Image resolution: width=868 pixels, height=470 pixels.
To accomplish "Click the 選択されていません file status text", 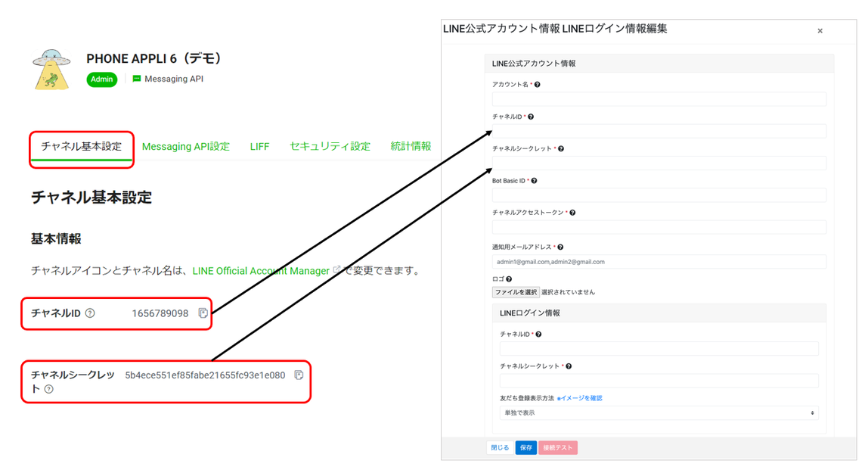I will pos(568,292).
